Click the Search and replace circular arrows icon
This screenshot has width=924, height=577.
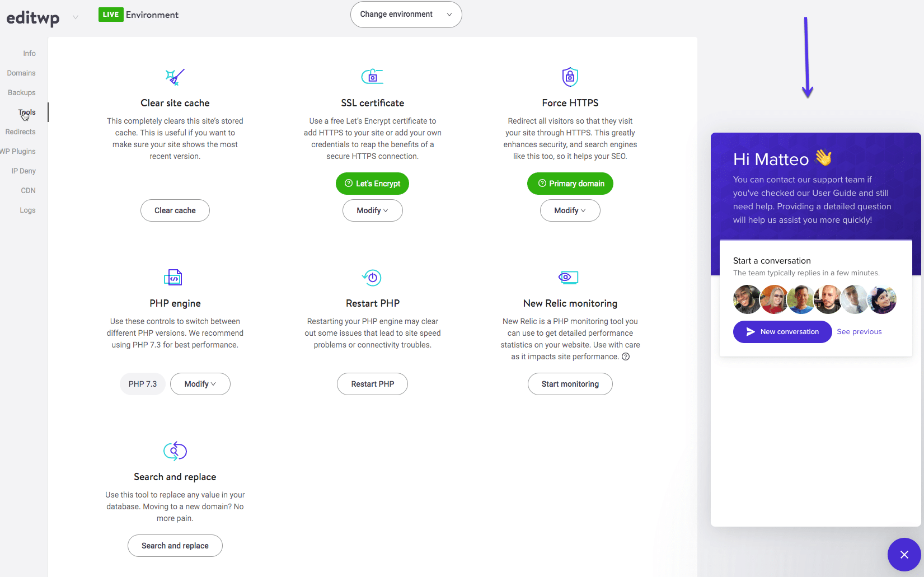175,451
